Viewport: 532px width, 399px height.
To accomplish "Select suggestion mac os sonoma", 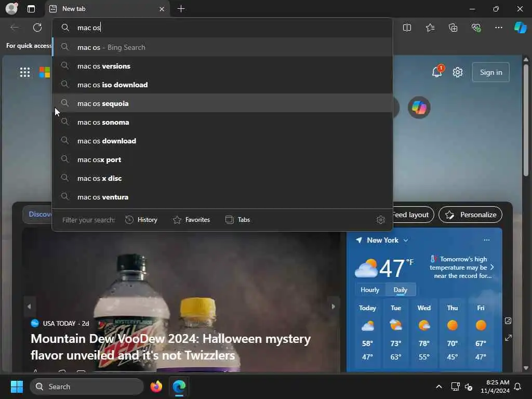I will [222, 122].
